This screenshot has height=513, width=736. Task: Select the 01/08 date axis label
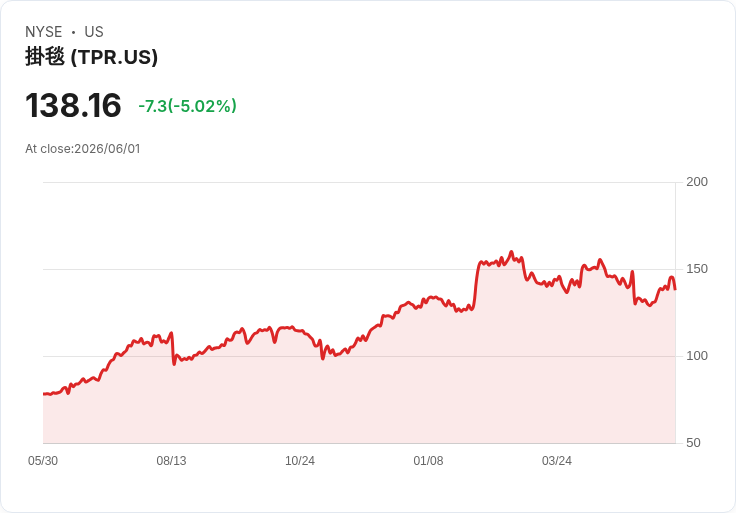[428, 461]
